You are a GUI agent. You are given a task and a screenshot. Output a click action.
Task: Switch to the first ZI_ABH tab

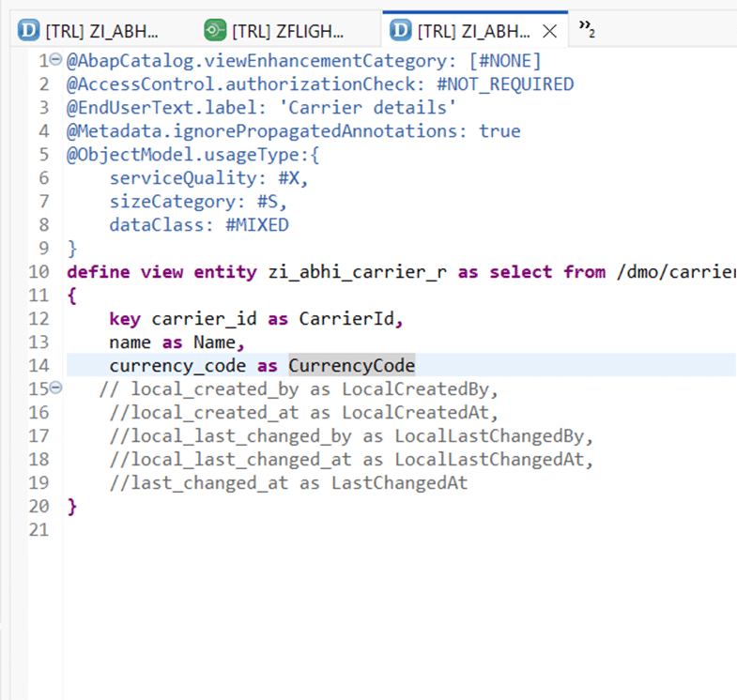(x=101, y=31)
